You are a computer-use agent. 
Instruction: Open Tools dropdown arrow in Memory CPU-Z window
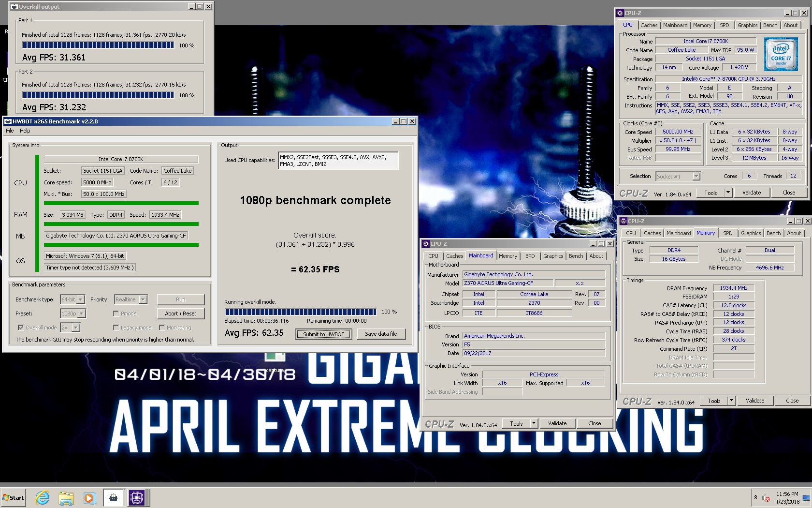coord(731,401)
